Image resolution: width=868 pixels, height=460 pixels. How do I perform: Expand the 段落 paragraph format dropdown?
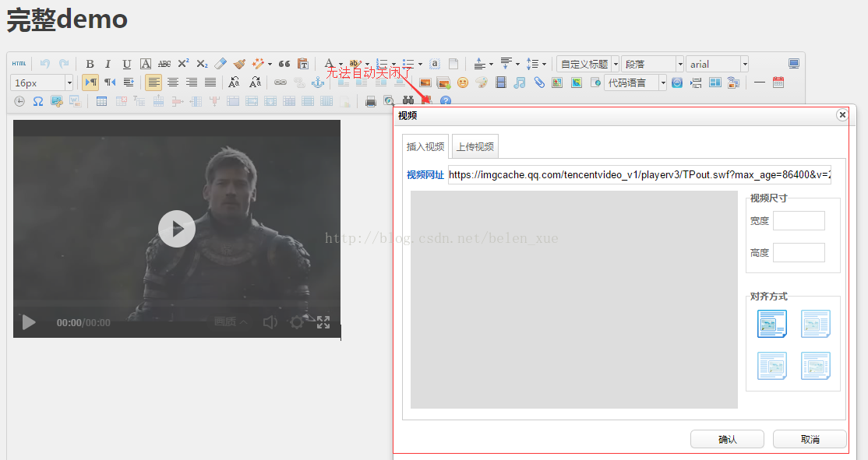point(679,64)
